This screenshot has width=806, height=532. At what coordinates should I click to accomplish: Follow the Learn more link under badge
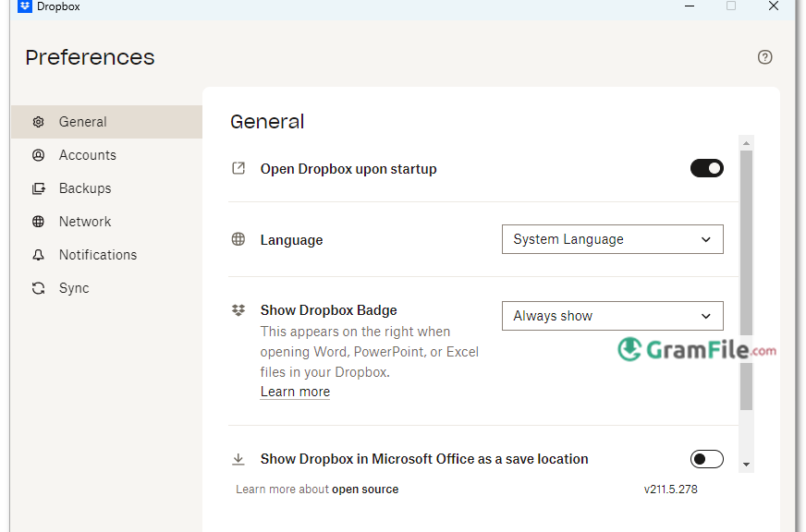coord(295,392)
